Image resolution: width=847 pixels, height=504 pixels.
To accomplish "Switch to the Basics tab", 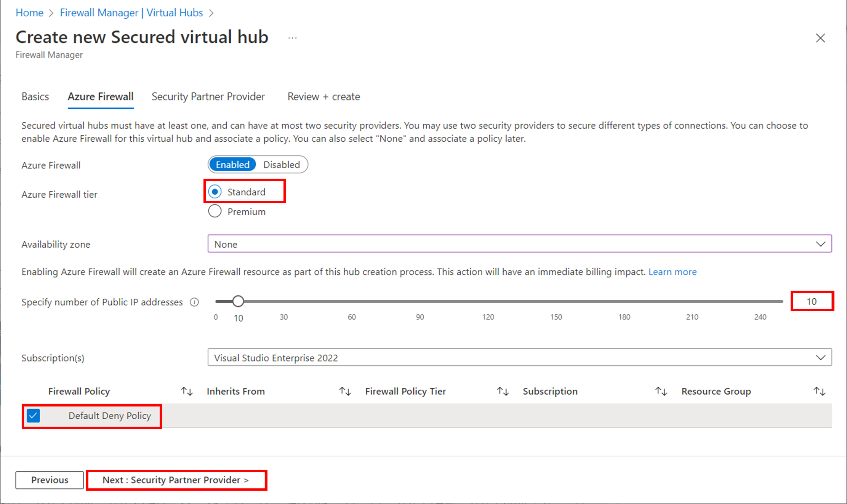I will 35,97.
